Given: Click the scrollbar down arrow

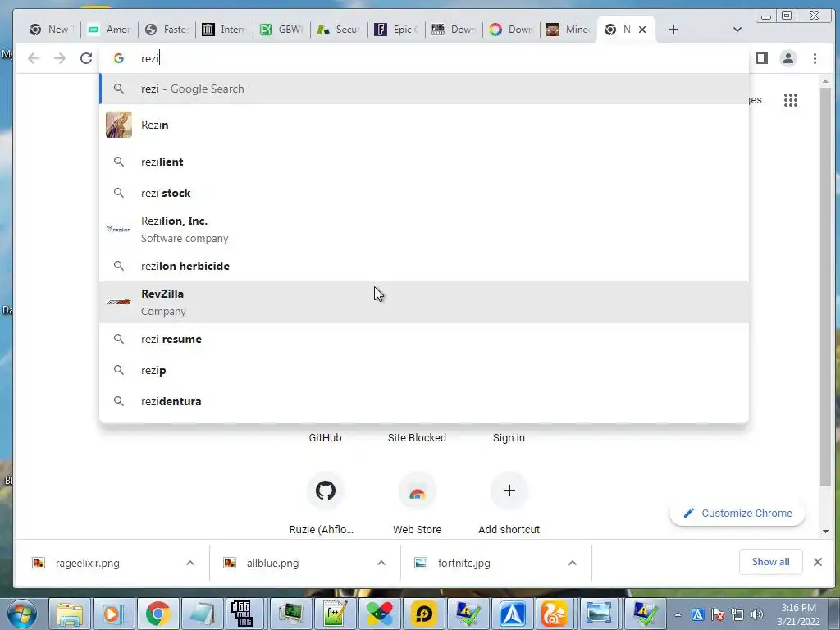Looking at the screenshot, I should [x=825, y=532].
